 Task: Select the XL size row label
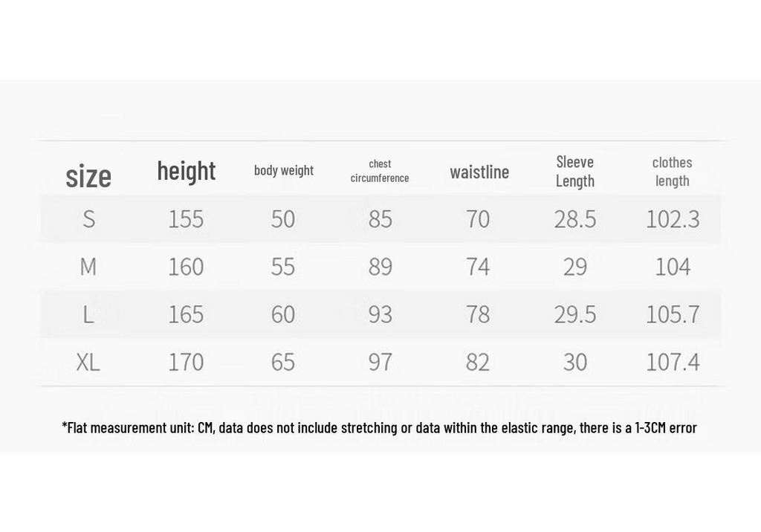pos(88,362)
